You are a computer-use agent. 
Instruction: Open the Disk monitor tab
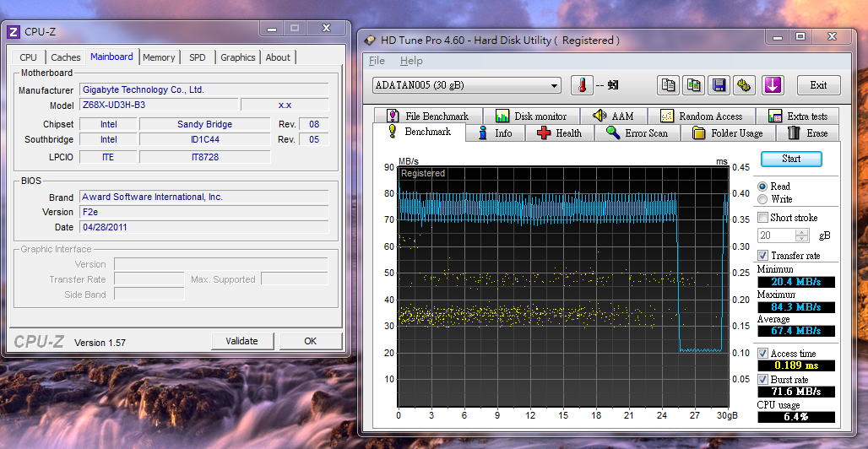click(531, 116)
